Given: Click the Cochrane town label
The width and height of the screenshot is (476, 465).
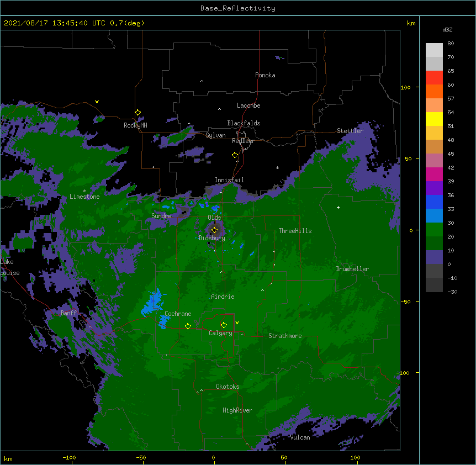Looking at the screenshot, I should (178, 314).
